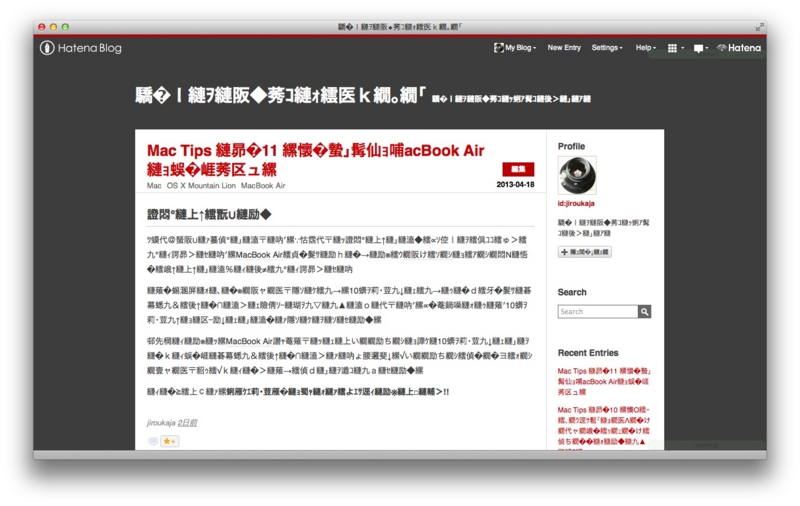Click the Hatena Blog logo
This screenshot has width=800, height=506.
point(81,48)
